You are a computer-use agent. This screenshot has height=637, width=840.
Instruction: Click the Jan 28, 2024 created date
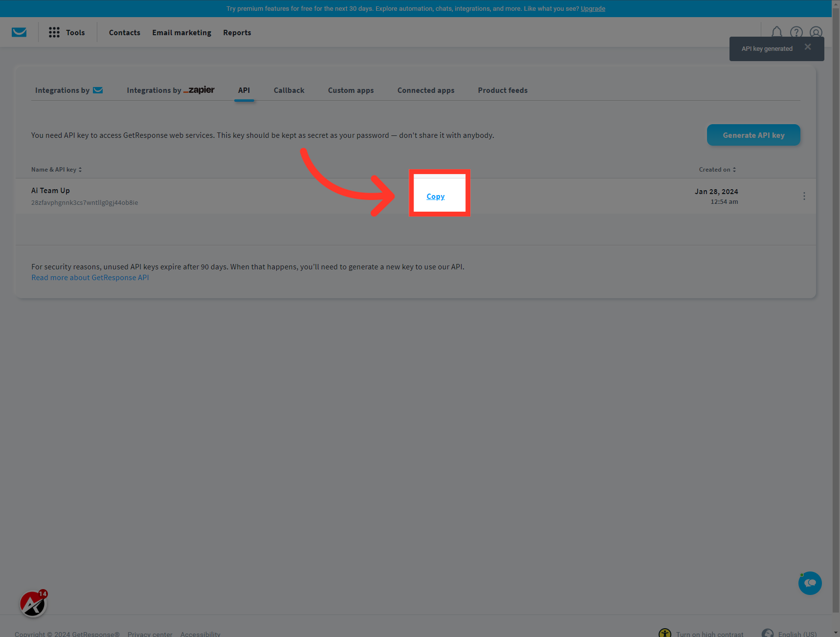click(716, 192)
